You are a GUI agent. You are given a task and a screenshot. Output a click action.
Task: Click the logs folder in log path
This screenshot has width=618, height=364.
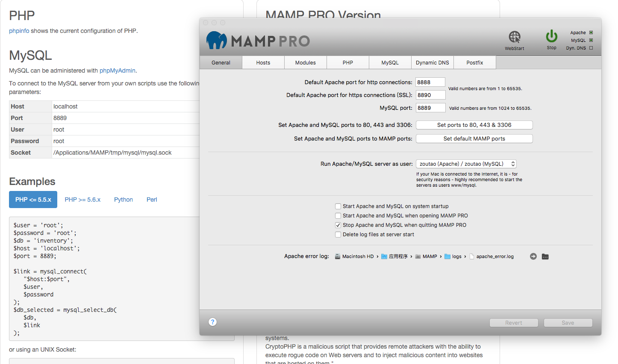pyautogui.click(x=453, y=256)
